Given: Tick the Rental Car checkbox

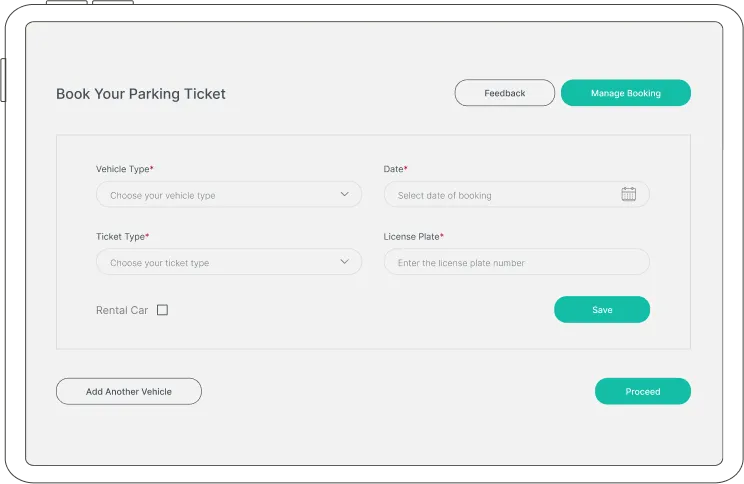Looking at the screenshot, I should (x=162, y=310).
